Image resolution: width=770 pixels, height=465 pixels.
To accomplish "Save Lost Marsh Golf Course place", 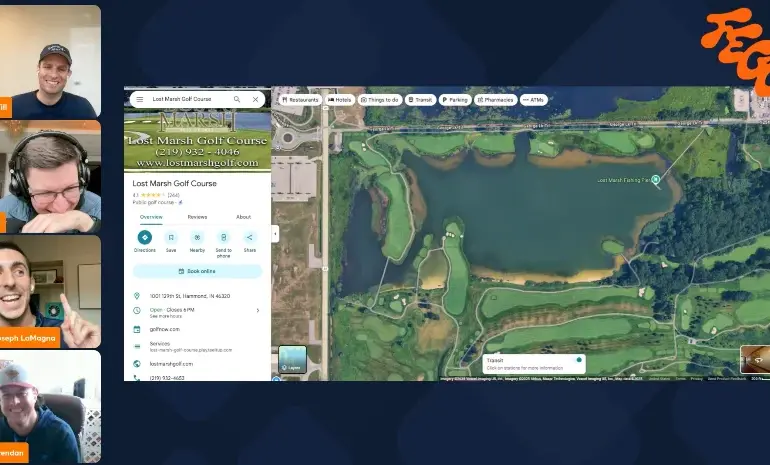I will (171, 238).
